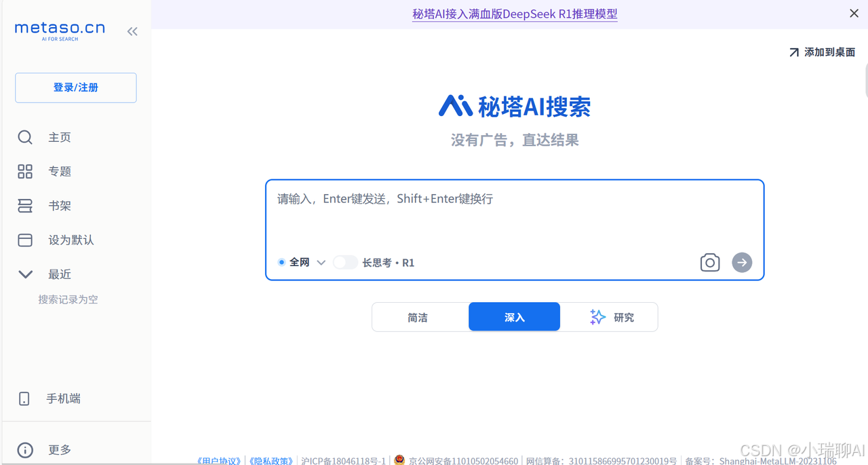Click the 添加到桌面 arrow icon
Image resolution: width=868 pixels, height=465 pixels.
tap(794, 52)
